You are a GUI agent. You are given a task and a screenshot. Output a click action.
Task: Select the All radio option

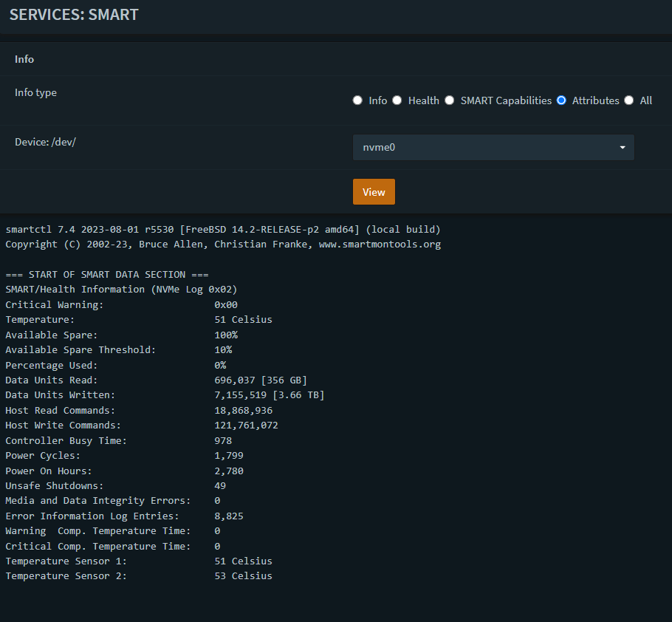click(628, 100)
